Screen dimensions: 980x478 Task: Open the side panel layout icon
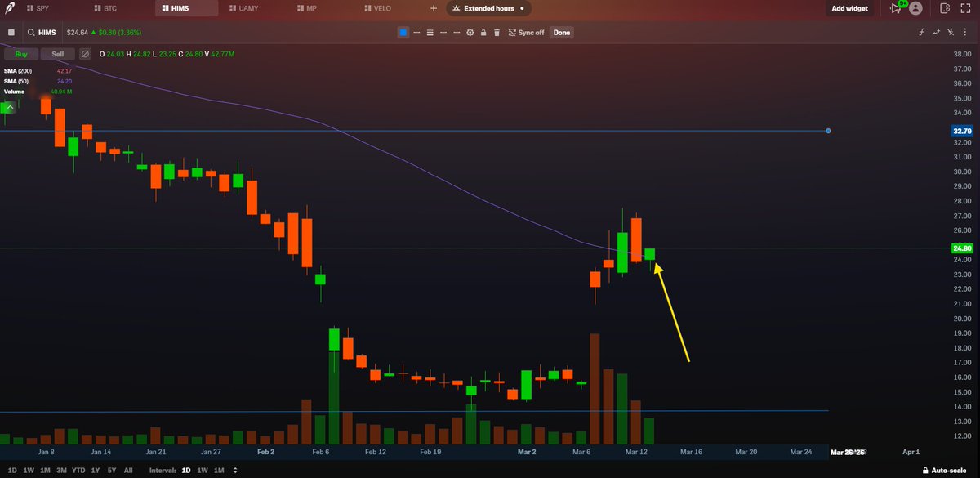(x=944, y=8)
